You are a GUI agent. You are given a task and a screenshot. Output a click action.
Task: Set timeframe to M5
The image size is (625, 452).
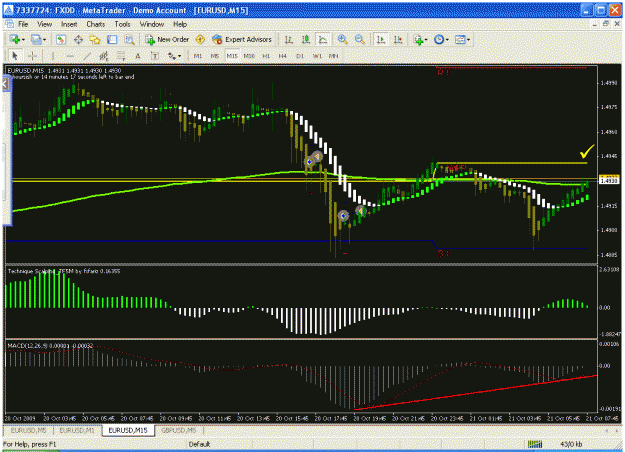point(215,56)
